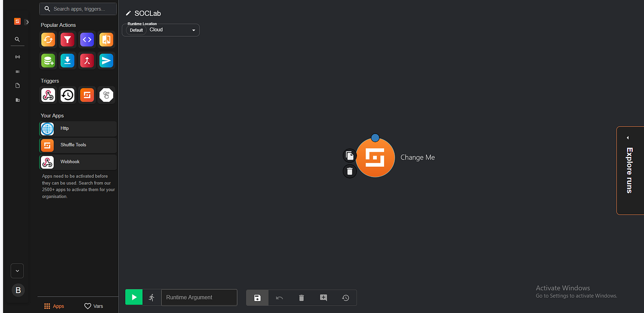Viewport: 644px width, 313px height.
Task: Select the Shuffle Tools app in Your Apps
Action: [78, 145]
